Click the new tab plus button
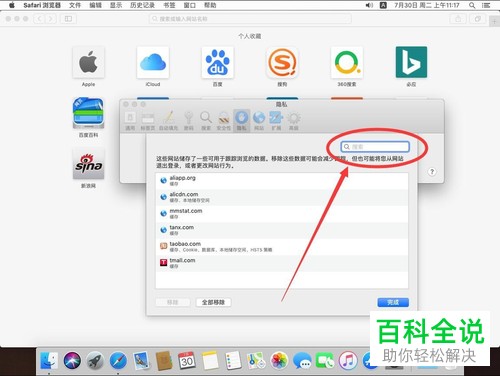500x376 pixels. (494, 22)
